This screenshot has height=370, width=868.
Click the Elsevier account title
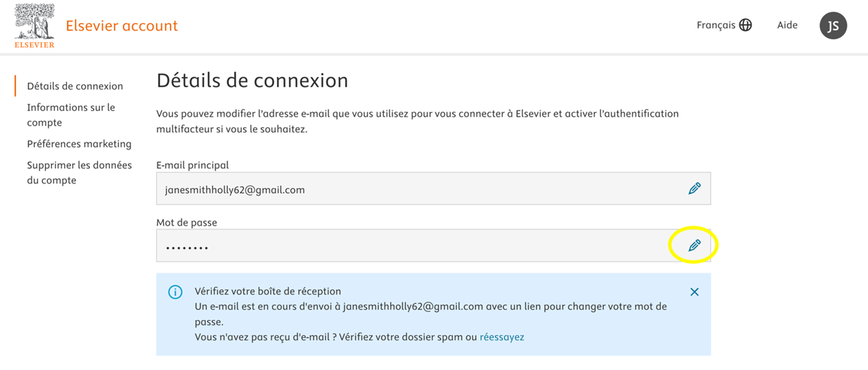pos(122,26)
